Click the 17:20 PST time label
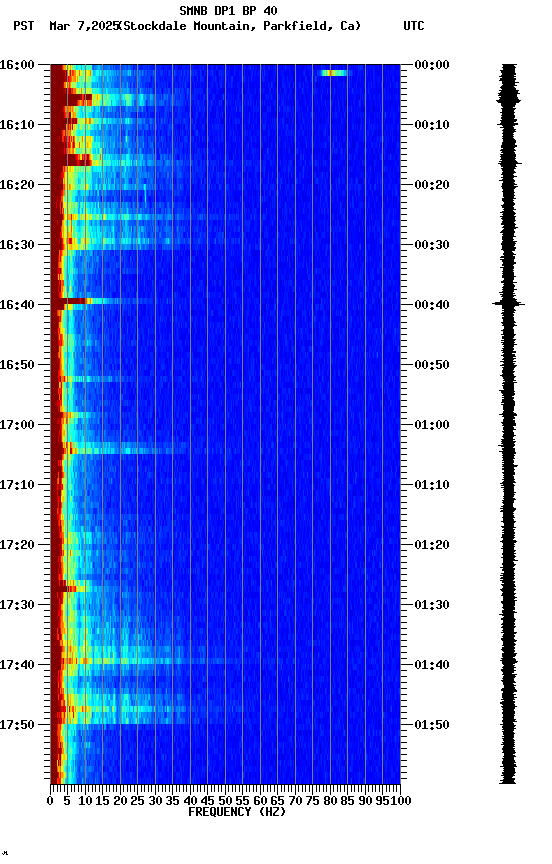This screenshot has width=552, height=864. (x=17, y=546)
